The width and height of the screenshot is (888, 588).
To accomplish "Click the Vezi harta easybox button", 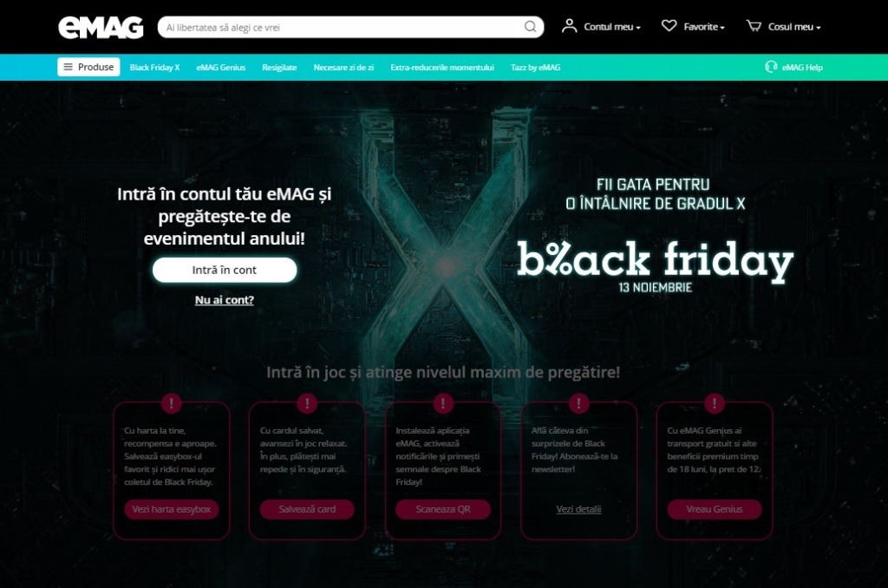I will click(172, 509).
